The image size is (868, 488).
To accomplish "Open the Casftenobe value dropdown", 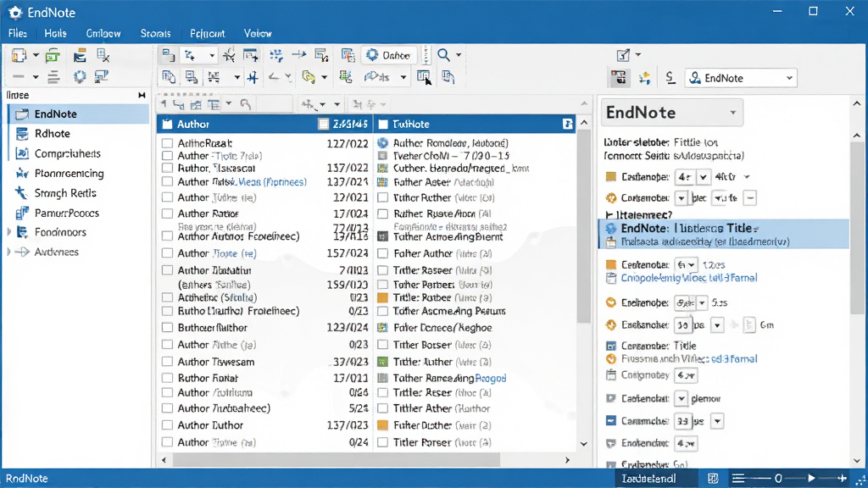I will coord(703,177).
